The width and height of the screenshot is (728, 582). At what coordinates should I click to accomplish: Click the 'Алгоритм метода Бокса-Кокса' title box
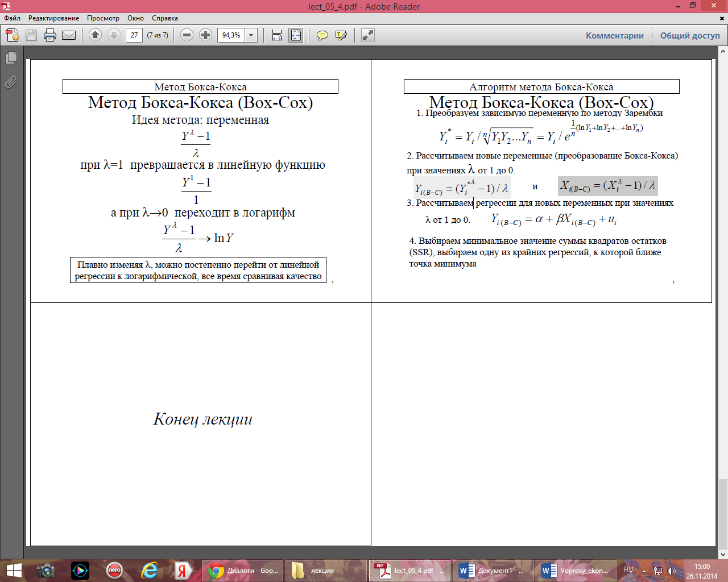[541, 86]
